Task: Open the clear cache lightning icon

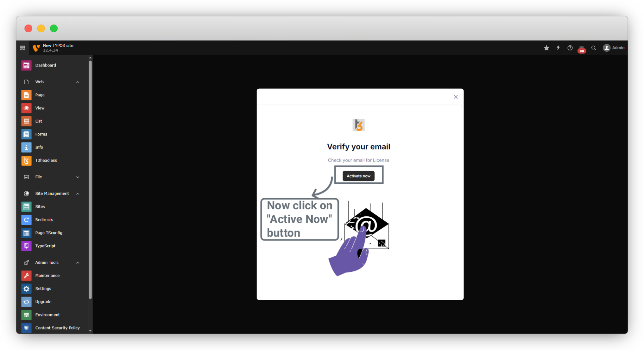Action: (x=558, y=48)
